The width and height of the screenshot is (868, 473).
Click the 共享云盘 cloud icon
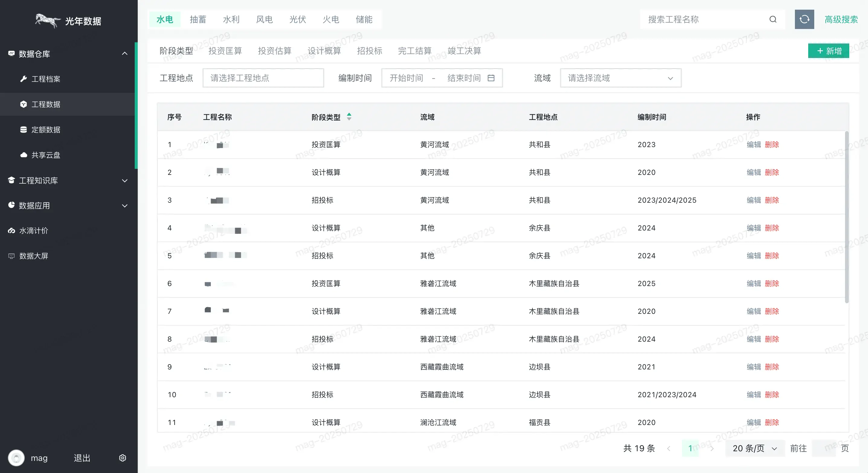(x=23, y=155)
